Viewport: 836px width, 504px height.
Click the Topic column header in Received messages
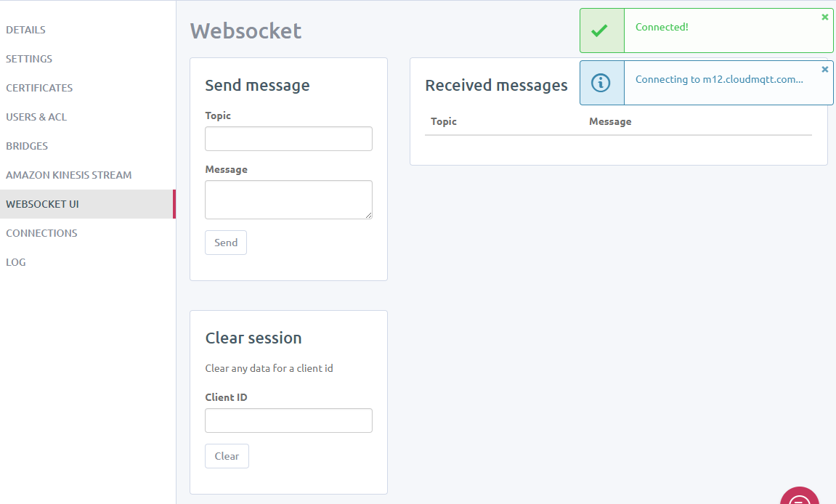tap(443, 121)
